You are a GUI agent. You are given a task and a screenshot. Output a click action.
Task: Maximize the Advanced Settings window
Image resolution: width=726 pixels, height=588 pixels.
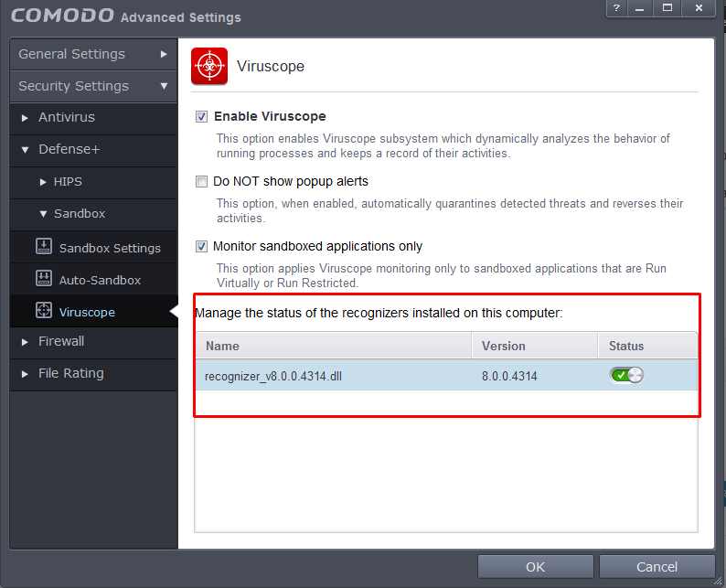(667, 8)
